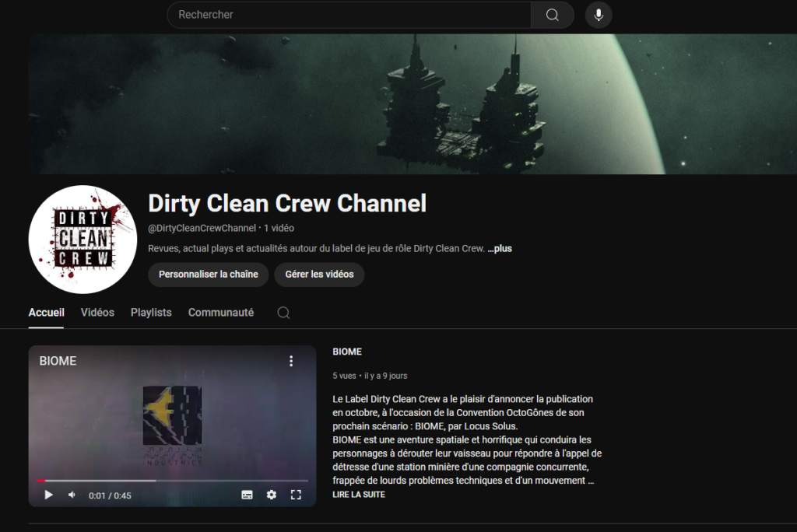Click BIOME title inside the player
Viewport: 797px width, 532px height.
[x=58, y=361]
